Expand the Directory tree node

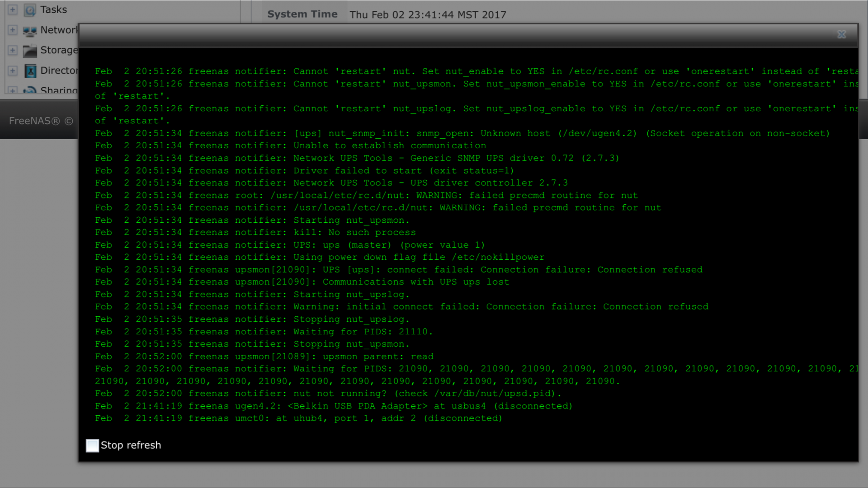(13, 70)
